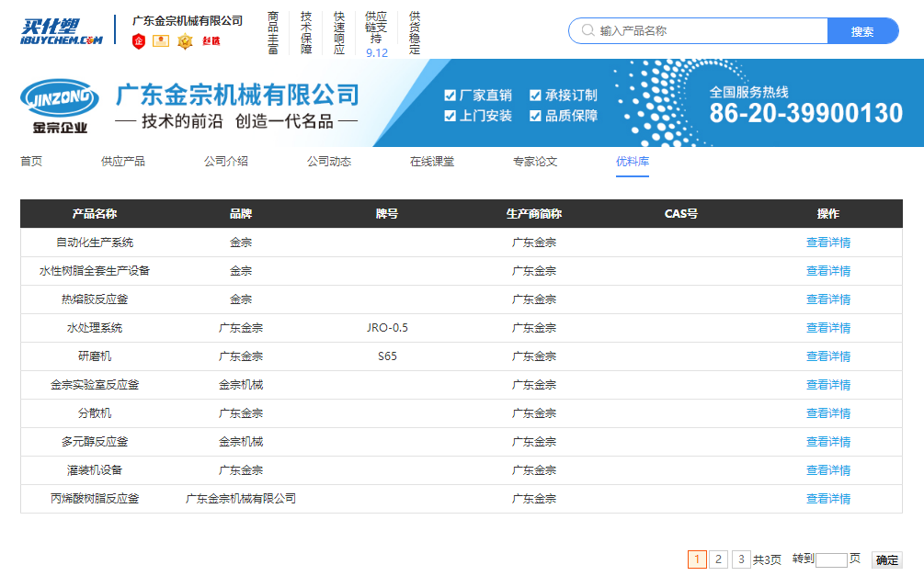
Task: Go to pagination page 2
Action: point(718,559)
